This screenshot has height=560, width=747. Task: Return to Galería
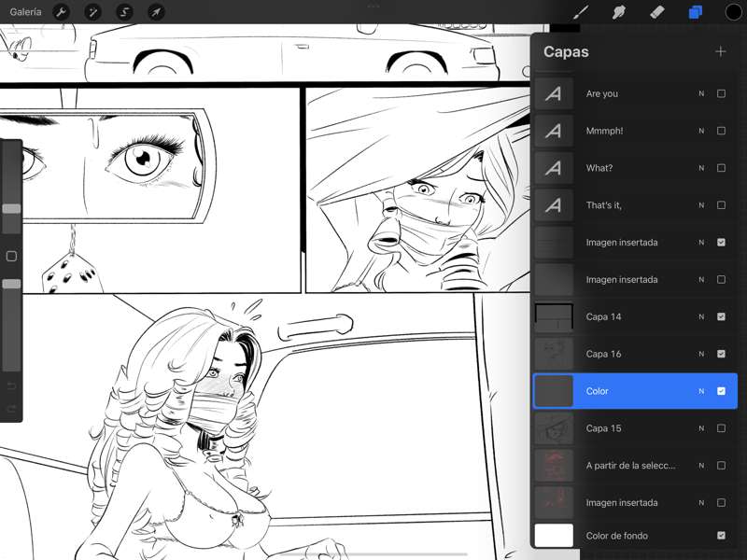click(x=25, y=12)
